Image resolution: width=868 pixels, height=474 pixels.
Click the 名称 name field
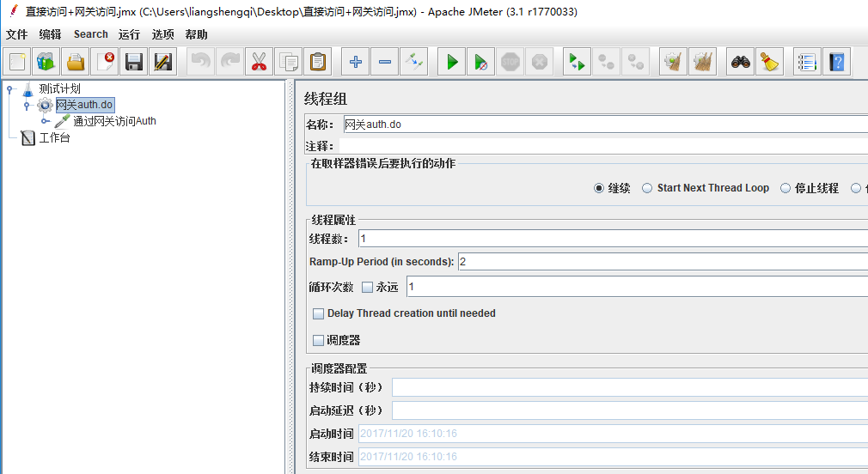pos(606,125)
